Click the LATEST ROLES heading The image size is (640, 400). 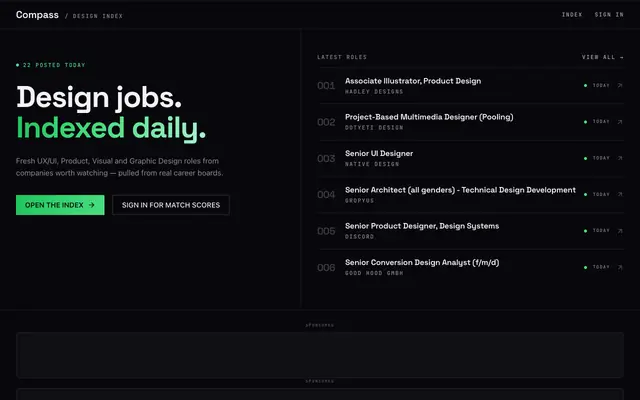pos(342,57)
